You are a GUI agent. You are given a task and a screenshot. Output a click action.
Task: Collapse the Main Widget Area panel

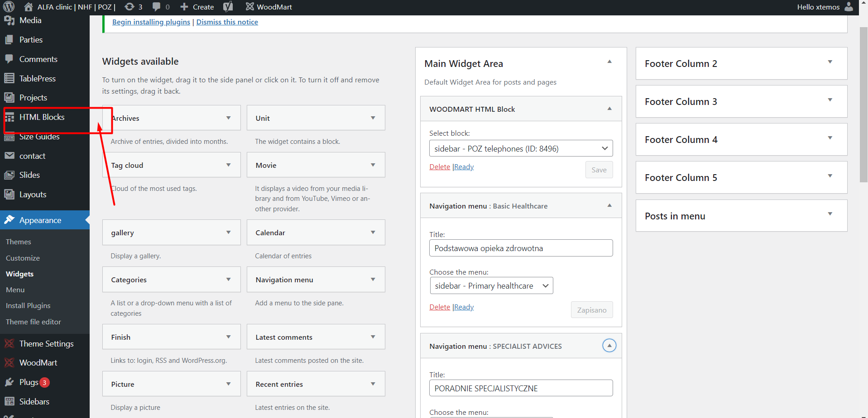pyautogui.click(x=609, y=62)
